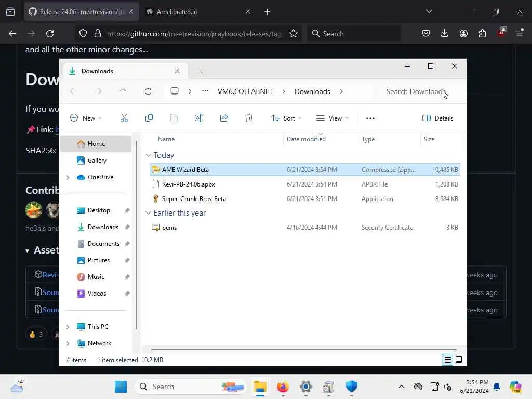Open Windows Security shield in taskbar

point(352,387)
